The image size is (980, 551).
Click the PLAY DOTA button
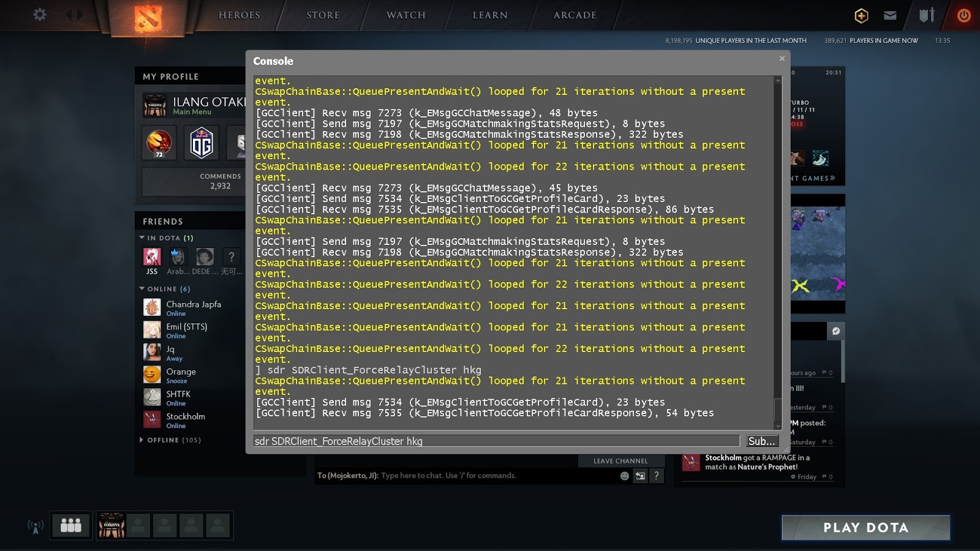[865, 528]
